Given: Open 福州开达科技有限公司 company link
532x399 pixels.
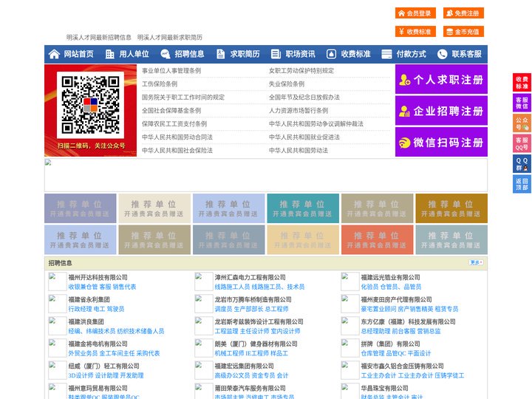Looking at the screenshot, I should [98, 277].
